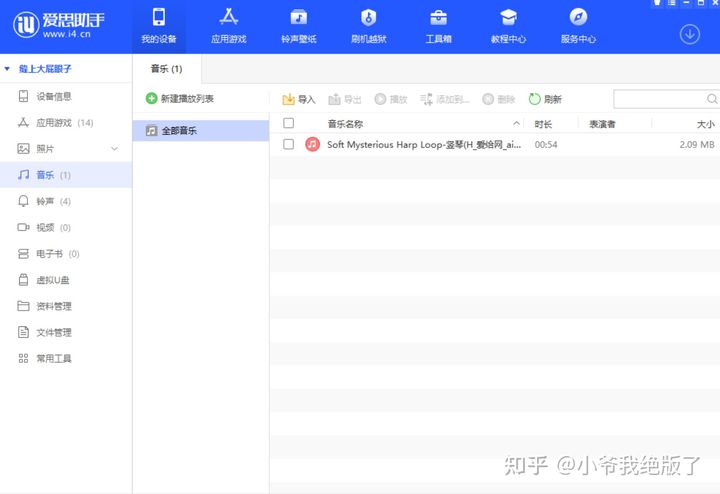Click the 爱思助手 logo
Viewport: 720px width, 494px height.
point(59,25)
